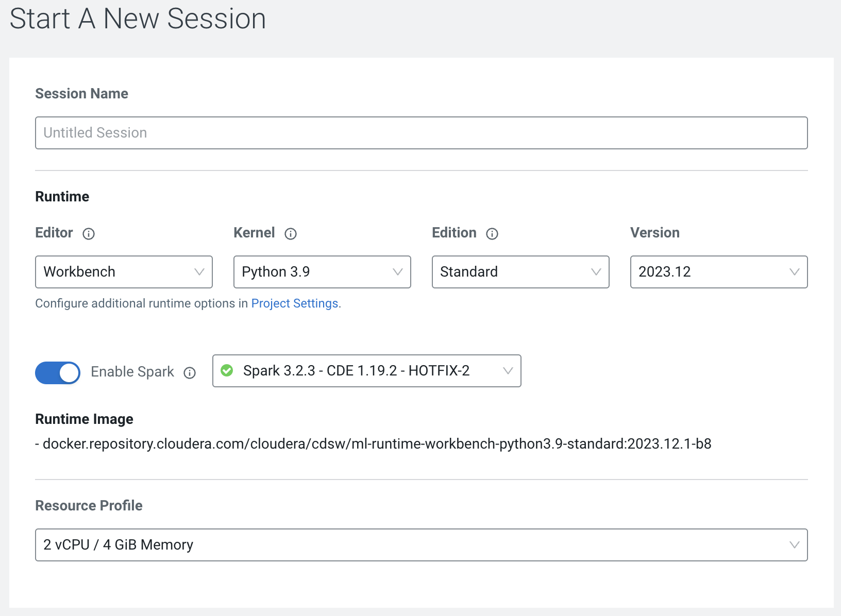Click the Enable Spark info icon
841x616 pixels.
point(190,373)
